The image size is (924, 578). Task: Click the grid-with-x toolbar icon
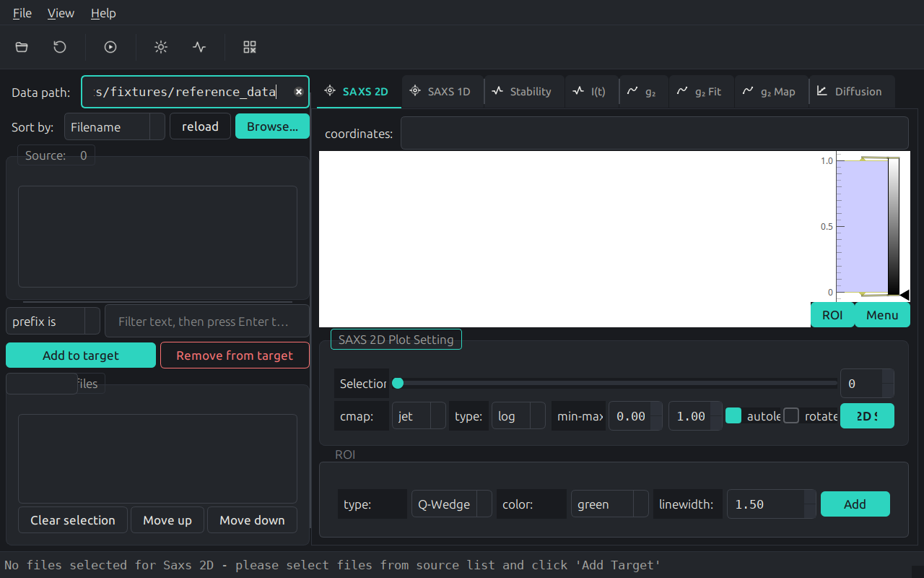250,47
